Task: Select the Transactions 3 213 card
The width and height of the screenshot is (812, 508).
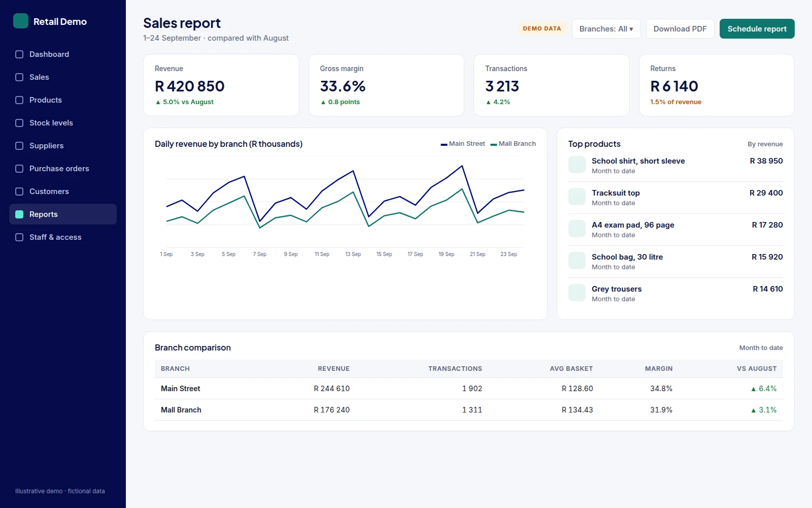Action: [552, 85]
